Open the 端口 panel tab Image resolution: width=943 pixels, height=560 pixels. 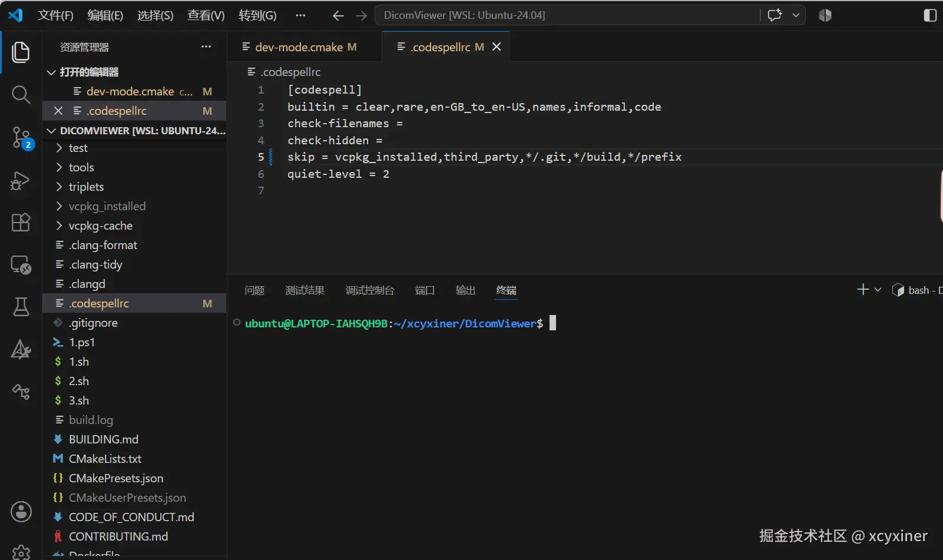[425, 290]
